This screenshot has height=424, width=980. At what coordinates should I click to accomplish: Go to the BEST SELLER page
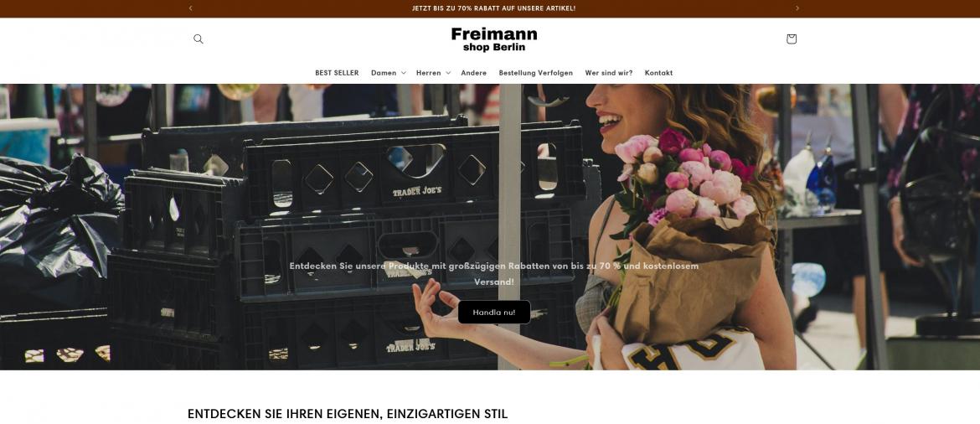click(337, 73)
